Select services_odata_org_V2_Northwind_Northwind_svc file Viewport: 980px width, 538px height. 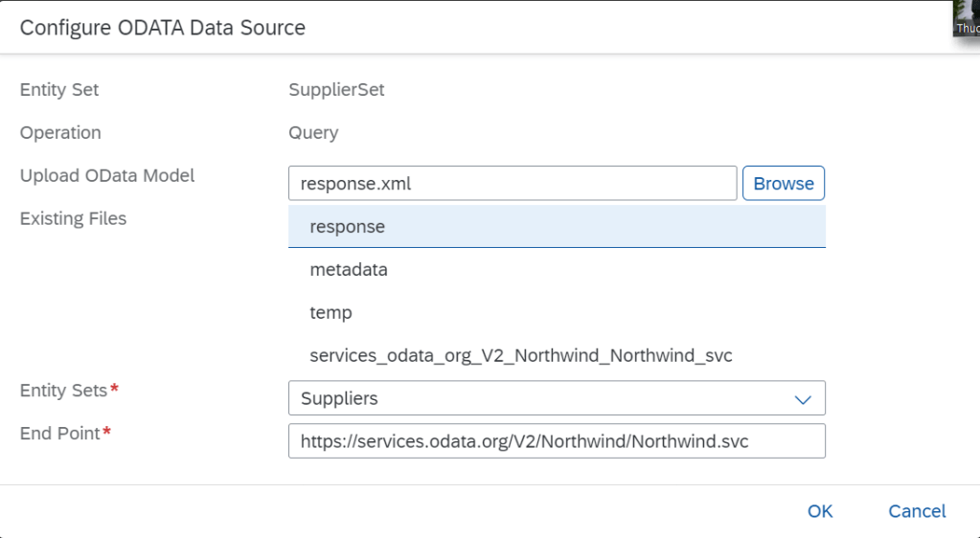pos(521,356)
